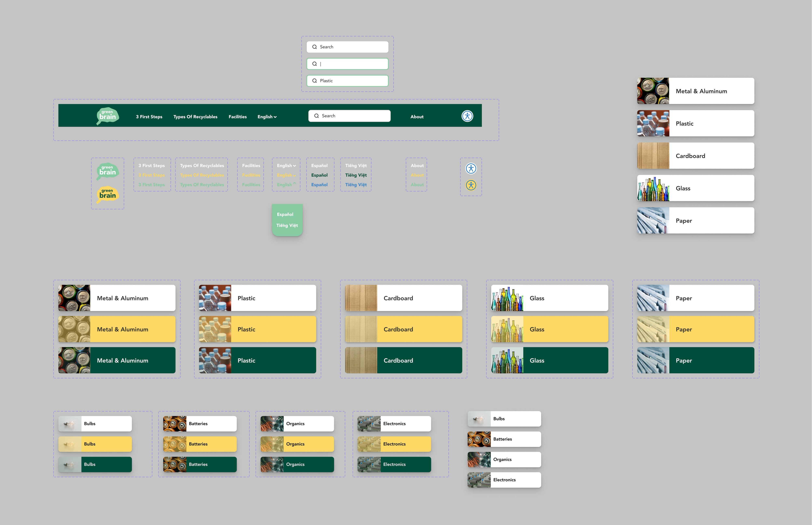Click the yellow accessibility icon variant
Image resolution: width=812 pixels, height=525 pixels.
[x=471, y=185]
